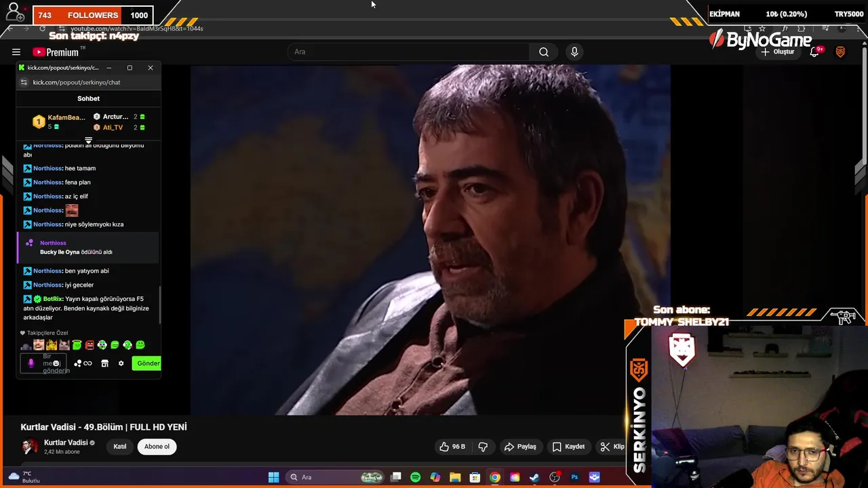Click the Abone ol subscribe button
Image resolution: width=868 pixels, height=488 pixels.
coord(157,447)
